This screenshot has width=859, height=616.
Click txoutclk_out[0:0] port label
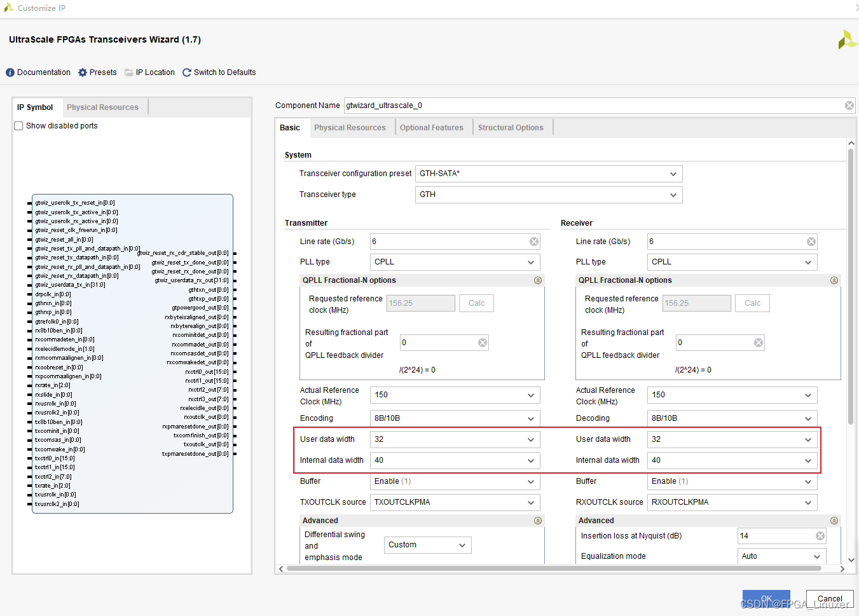coord(206,444)
